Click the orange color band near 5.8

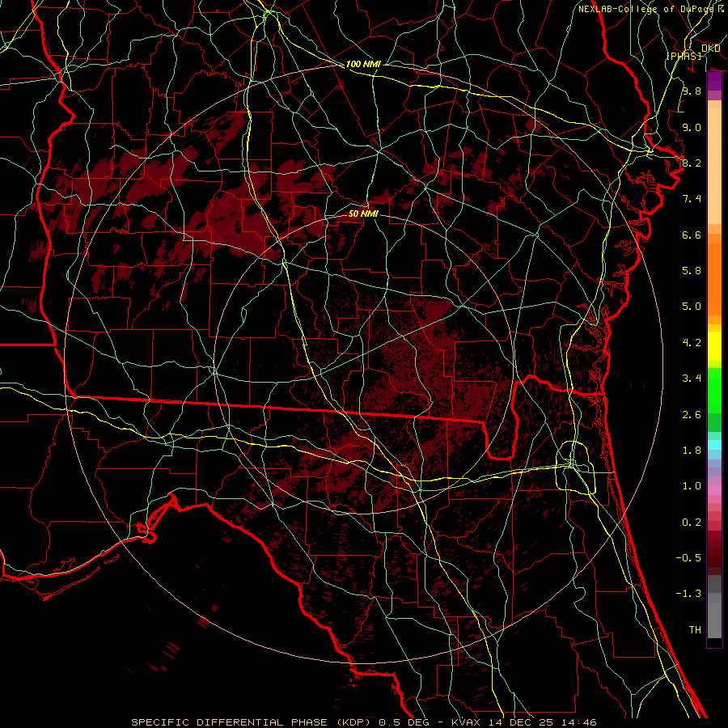click(x=714, y=271)
